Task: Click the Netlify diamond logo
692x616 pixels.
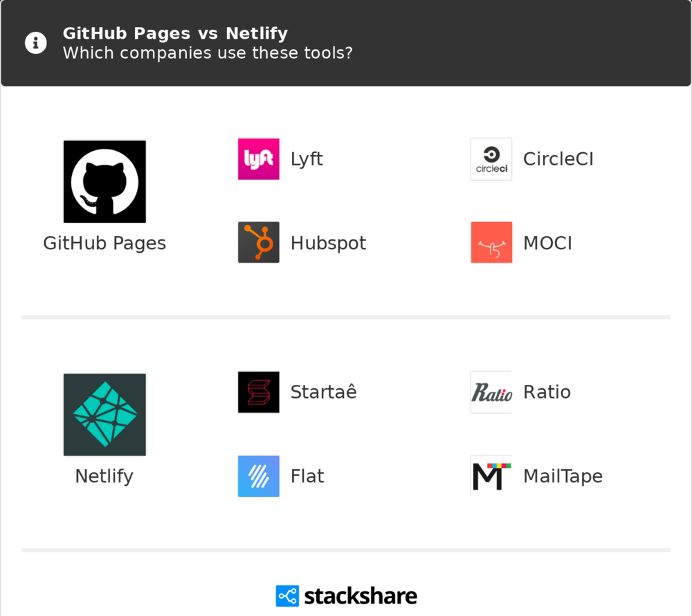Action: [104, 415]
